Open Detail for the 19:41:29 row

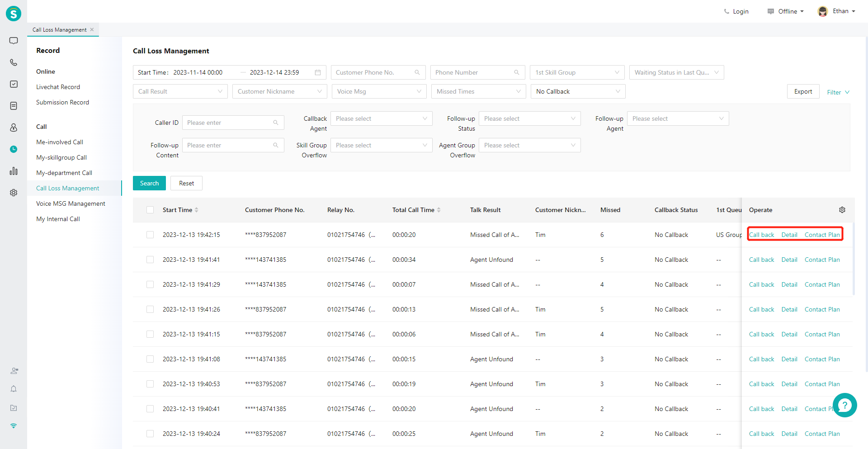789,284
